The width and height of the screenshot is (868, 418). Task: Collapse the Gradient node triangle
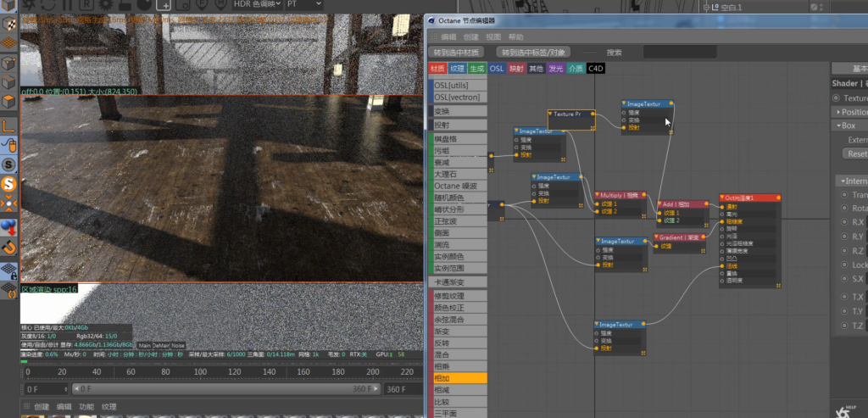(x=657, y=237)
